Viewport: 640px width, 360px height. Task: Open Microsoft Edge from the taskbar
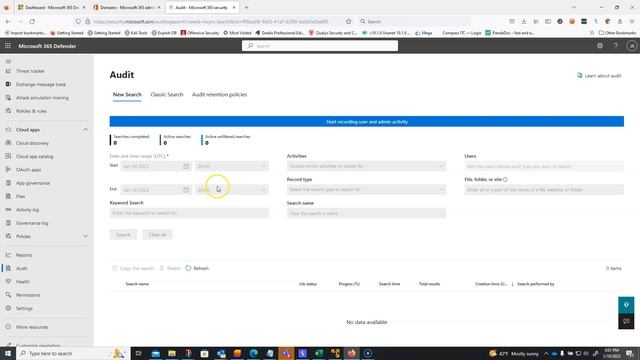[x=253, y=353]
